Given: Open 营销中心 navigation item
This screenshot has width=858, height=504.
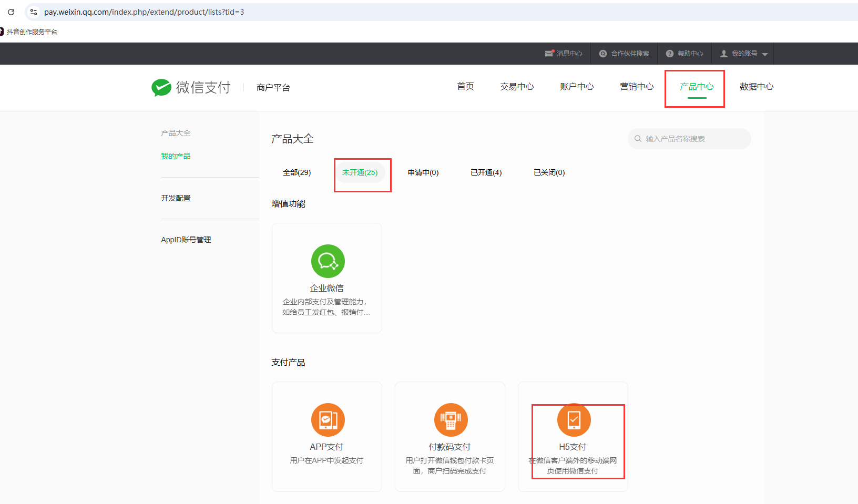Looking at the screenshot, I should 637,87.
